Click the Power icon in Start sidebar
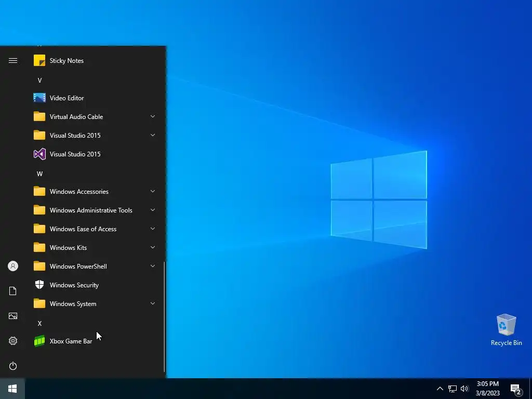The width and height of the screenshot is (532, 399). click(13, 366)
